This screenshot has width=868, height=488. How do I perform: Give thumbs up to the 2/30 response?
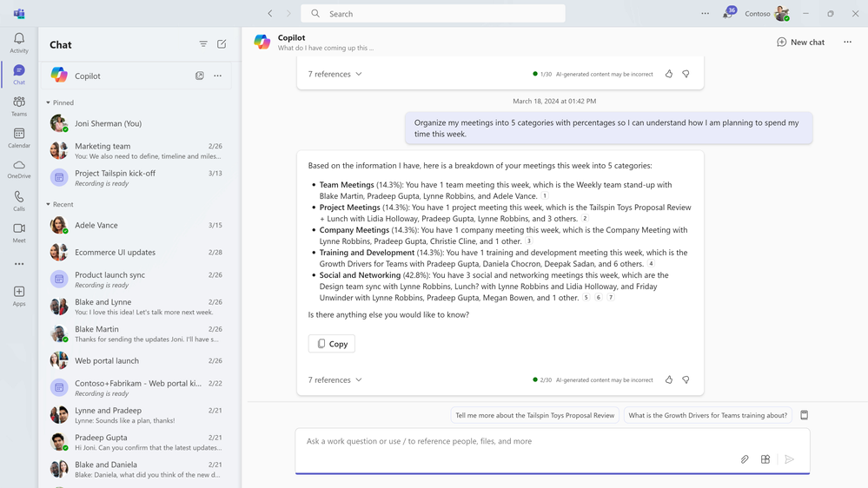click(x=669, y=379)
